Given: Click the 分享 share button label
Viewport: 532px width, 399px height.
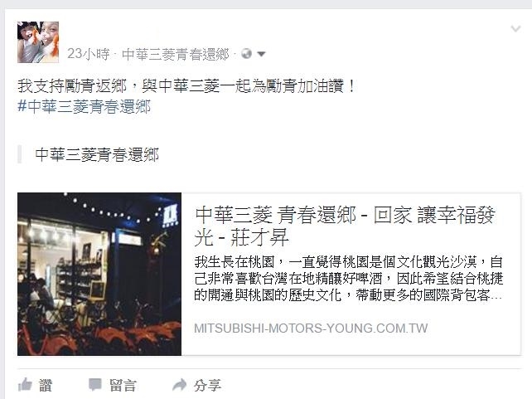Looking at the screenshot, I should (x=208, y=386).
